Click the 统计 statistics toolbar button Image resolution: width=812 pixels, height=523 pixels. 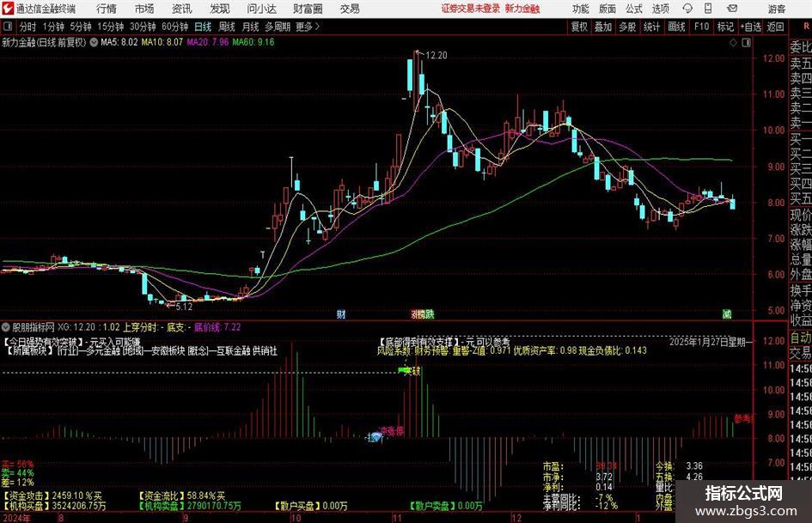pyautogui.click(x=651, y=27)
